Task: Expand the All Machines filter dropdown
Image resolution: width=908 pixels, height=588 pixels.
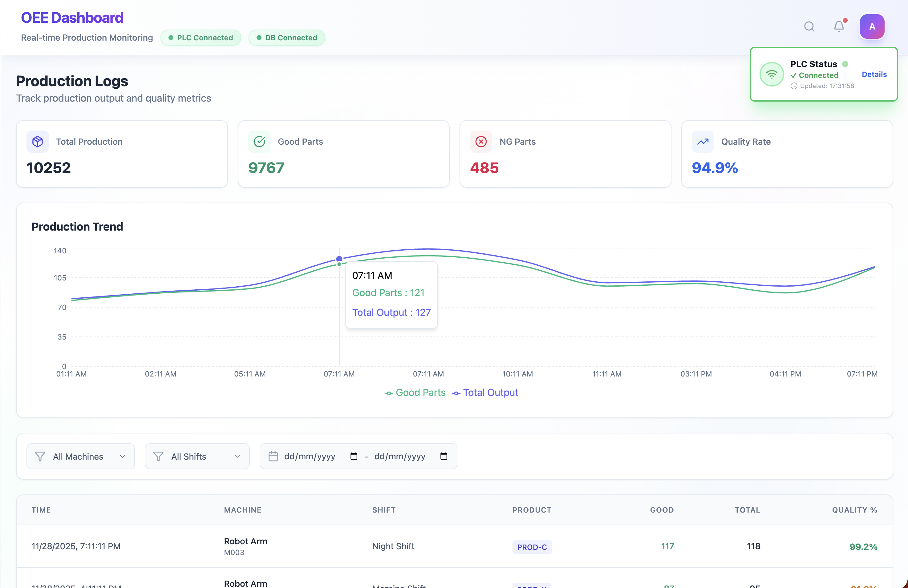Action: [80, 456]
